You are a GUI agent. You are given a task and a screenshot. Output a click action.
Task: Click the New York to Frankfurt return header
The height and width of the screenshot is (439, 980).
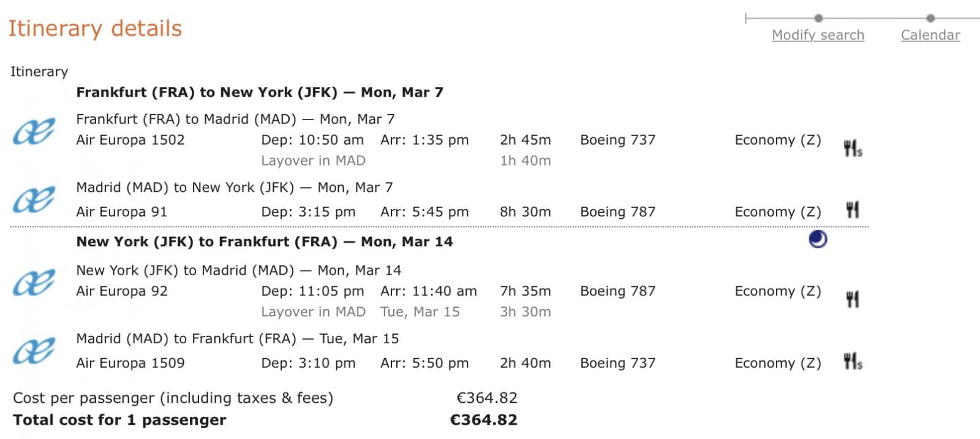click(x=264, y=242)
